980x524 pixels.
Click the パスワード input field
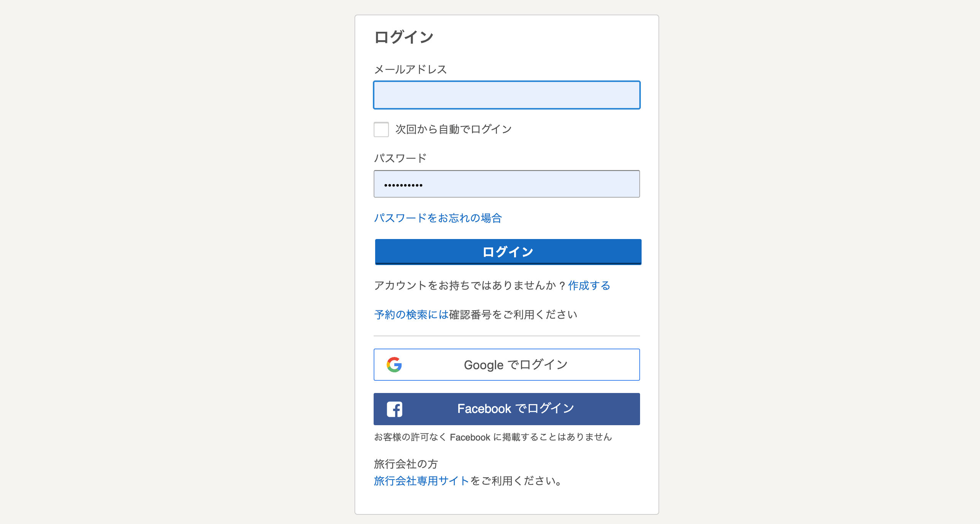(x=506, y=184)
